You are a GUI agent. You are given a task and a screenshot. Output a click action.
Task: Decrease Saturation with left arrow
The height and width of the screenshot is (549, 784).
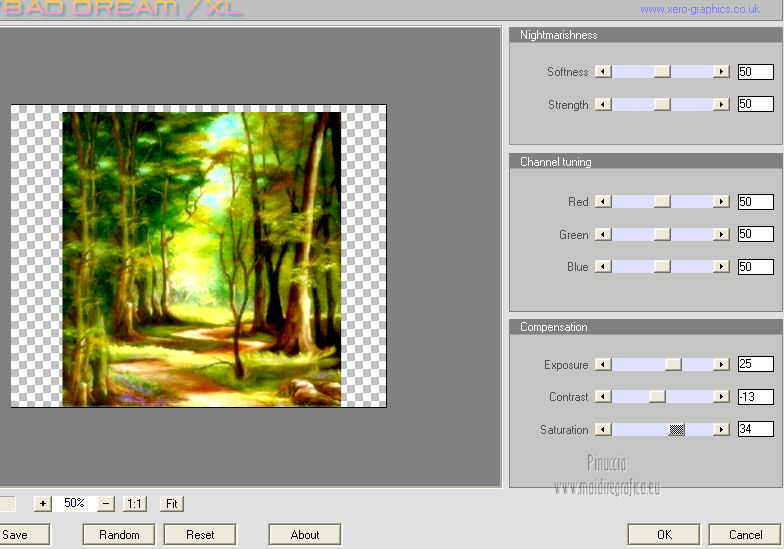point(603,429)
